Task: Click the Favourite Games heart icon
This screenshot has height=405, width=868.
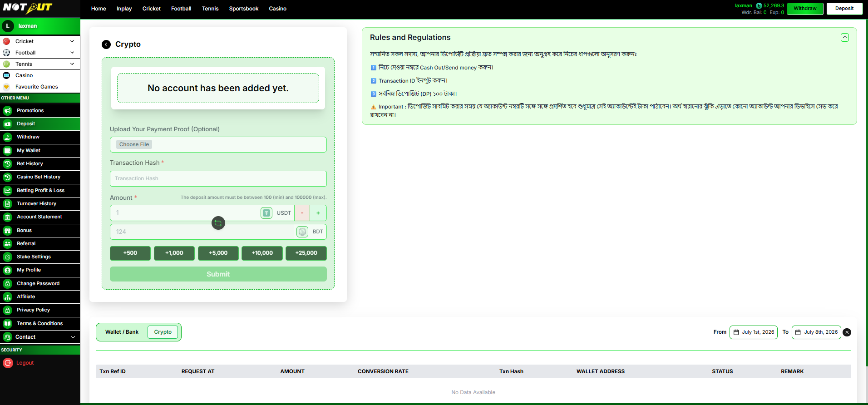Action: [x=6, y=87]
